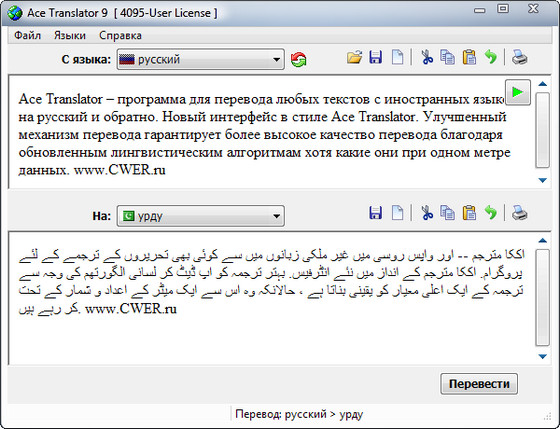
Task: Paste into translation with the lower clipboard icon
Action: pos(469,213)
